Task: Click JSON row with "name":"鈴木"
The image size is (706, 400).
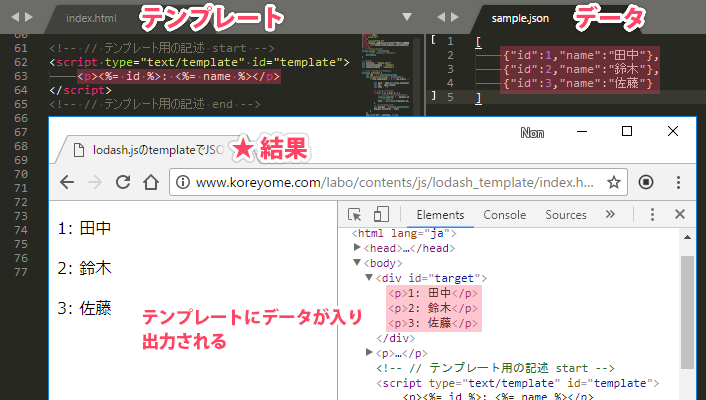Action: (x=581, y=69)
